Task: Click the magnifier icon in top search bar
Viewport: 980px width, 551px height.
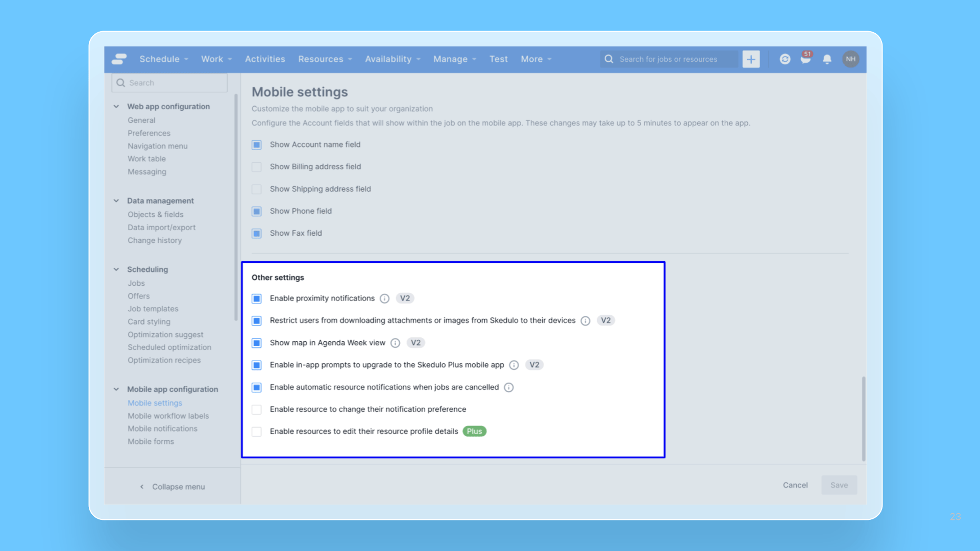Action: point(609,59)
